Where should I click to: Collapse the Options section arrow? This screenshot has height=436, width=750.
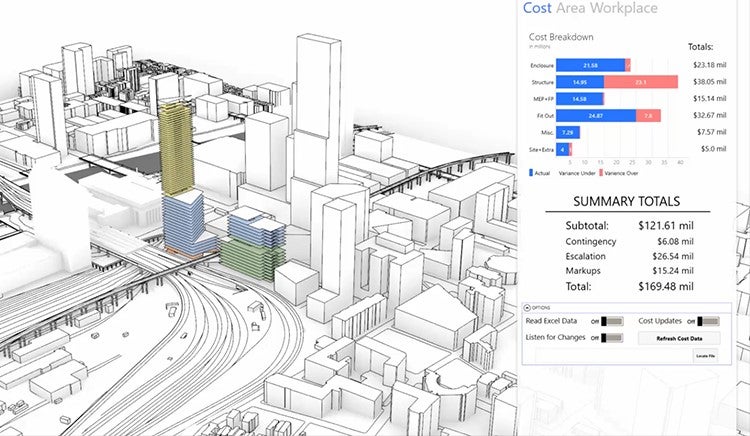coord(527,308)
